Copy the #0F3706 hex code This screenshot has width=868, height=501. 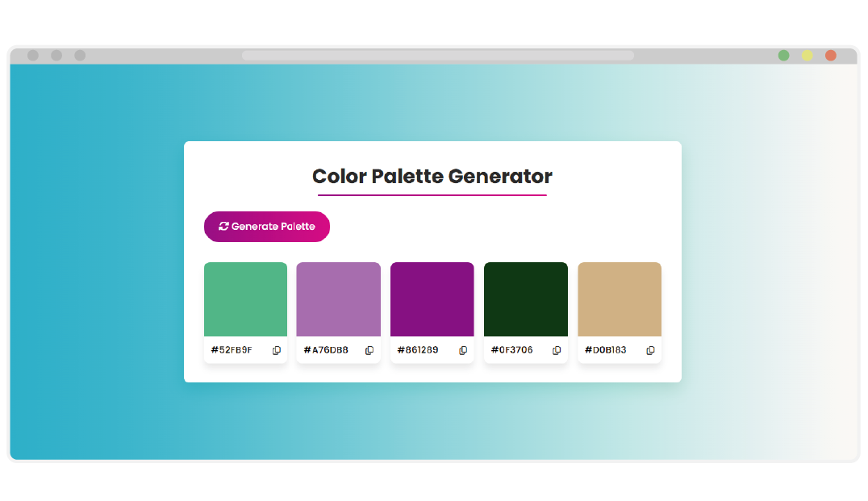coord(557,350)
